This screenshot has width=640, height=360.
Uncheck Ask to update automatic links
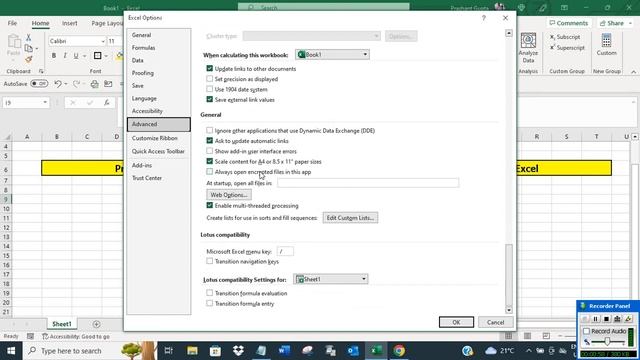click(x=210, y=141)
